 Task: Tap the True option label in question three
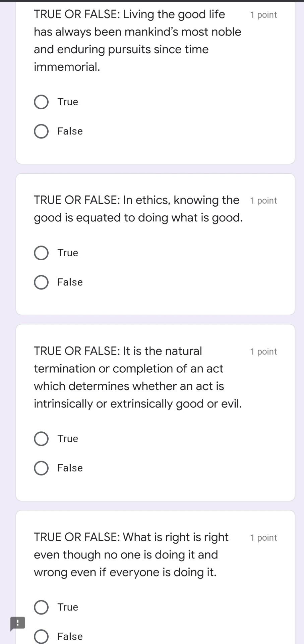[x=67, y=438]
